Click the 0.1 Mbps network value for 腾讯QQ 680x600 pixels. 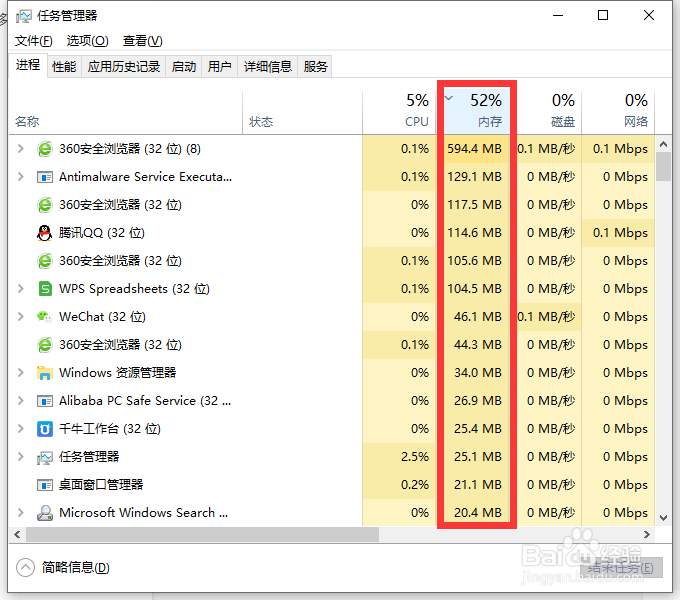click(x=620, y=233)
